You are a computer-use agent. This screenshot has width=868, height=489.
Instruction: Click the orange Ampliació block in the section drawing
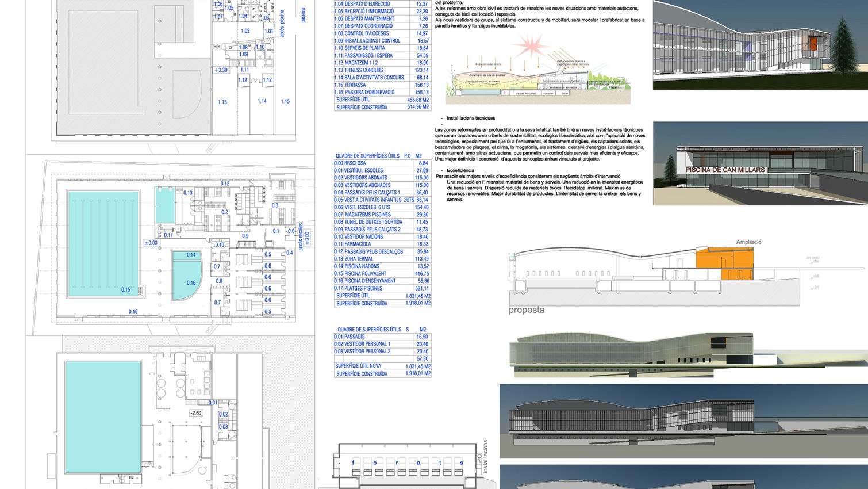coord(724,264)
